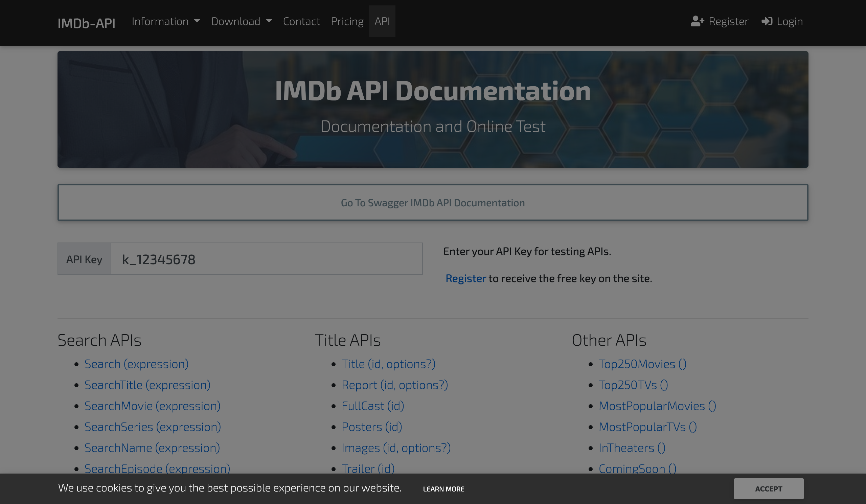Open ComingSoon () API link
Viewport: 866px width, 504px height.
point(637,468)
